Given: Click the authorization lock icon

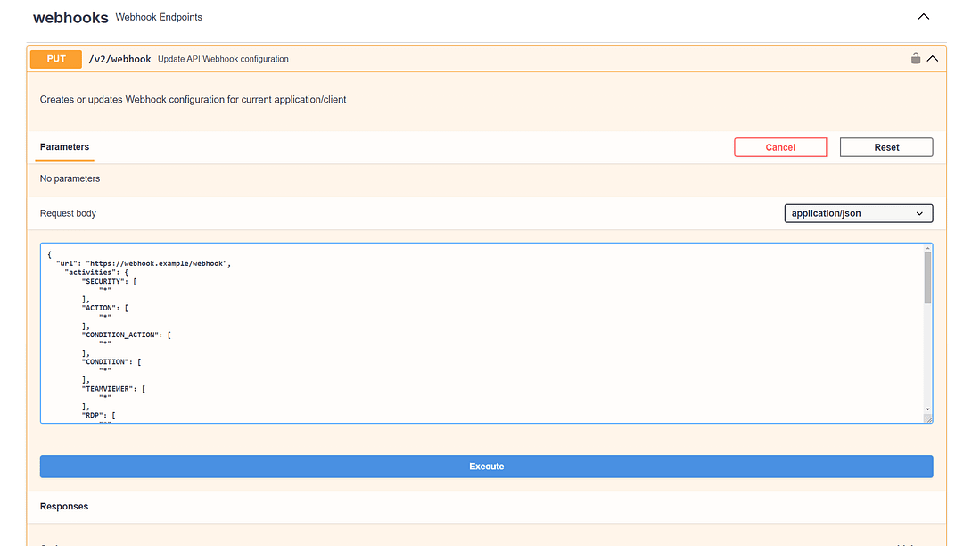Looking at the screenshot, I should [915, 58].
